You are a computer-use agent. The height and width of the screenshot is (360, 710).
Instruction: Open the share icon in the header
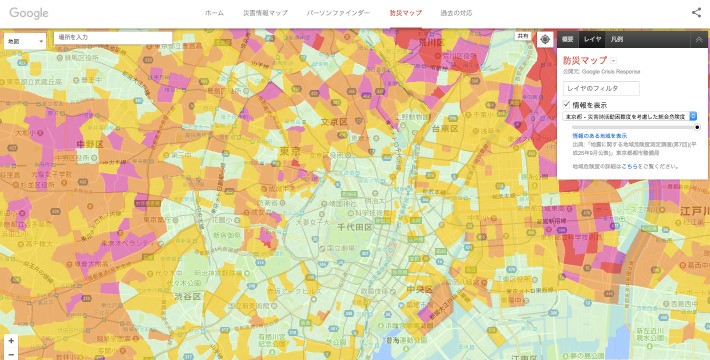point(696,13)
